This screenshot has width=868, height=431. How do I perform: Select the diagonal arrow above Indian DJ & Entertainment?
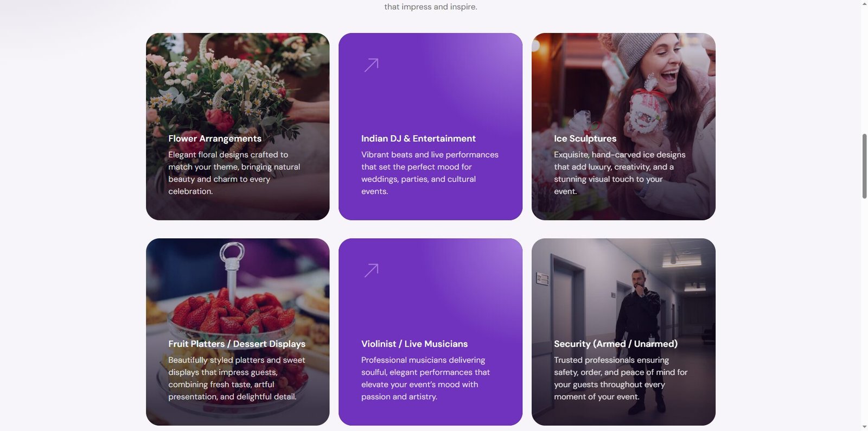click(371, 64)
